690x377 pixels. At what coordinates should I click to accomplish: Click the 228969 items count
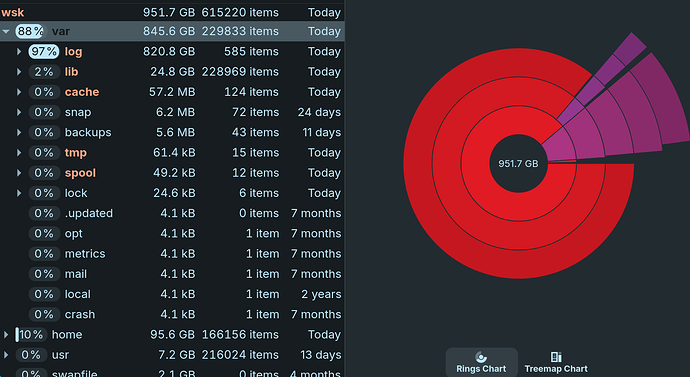tap(240, 72)
